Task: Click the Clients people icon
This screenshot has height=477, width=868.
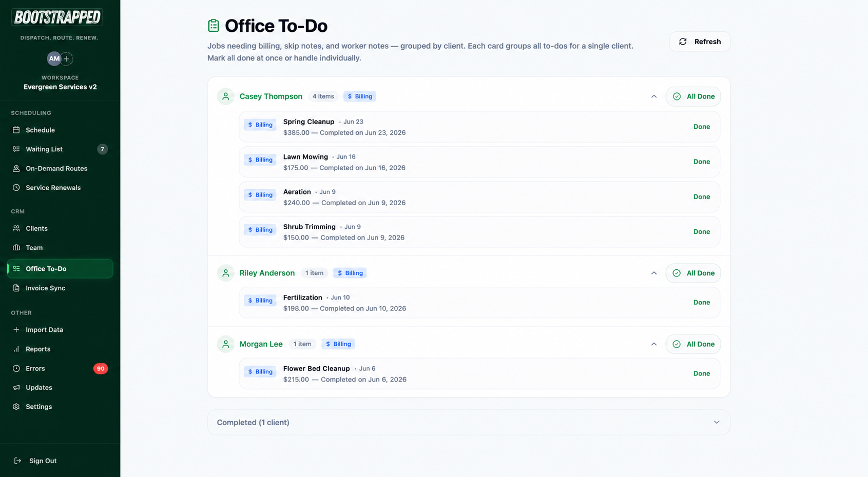Action: point(16,228)
